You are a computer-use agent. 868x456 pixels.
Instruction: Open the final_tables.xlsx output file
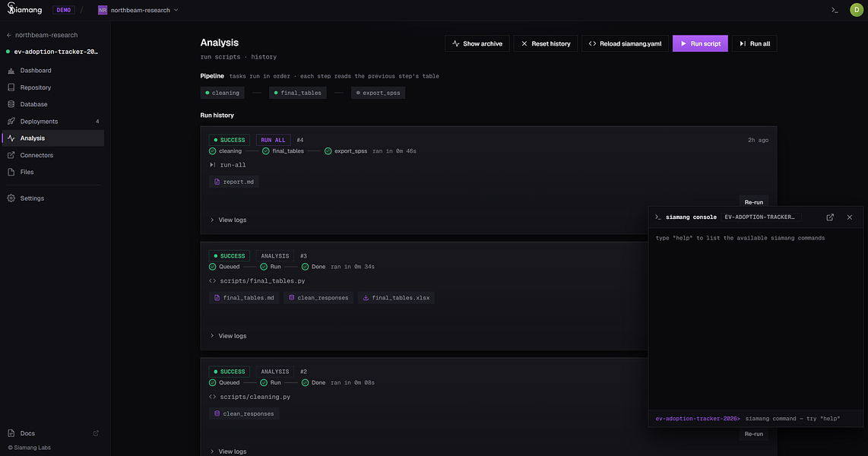pyautogui.click(x=396, y=298)
